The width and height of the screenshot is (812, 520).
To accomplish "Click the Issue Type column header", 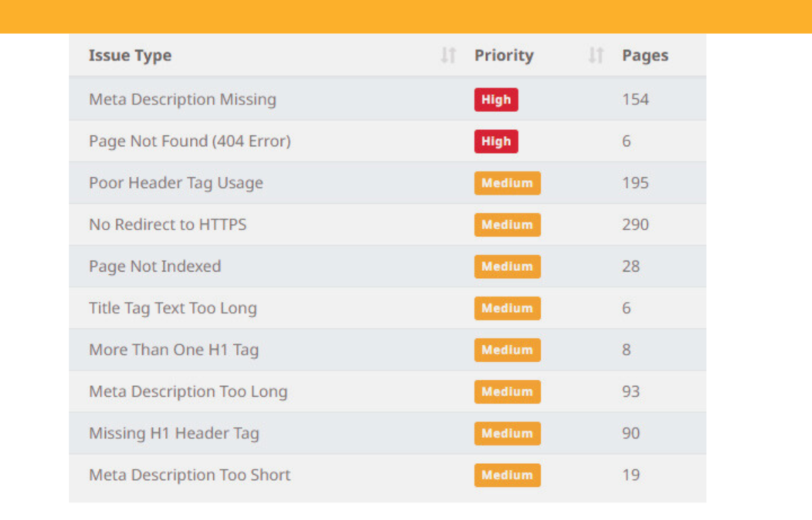I will (130, 56).
